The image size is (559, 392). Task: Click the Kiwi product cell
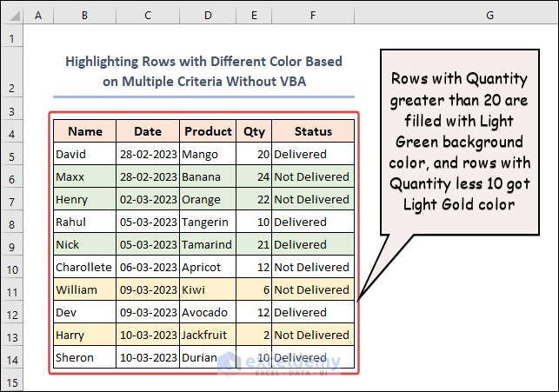pyautogui.click(x=208, y=289)
